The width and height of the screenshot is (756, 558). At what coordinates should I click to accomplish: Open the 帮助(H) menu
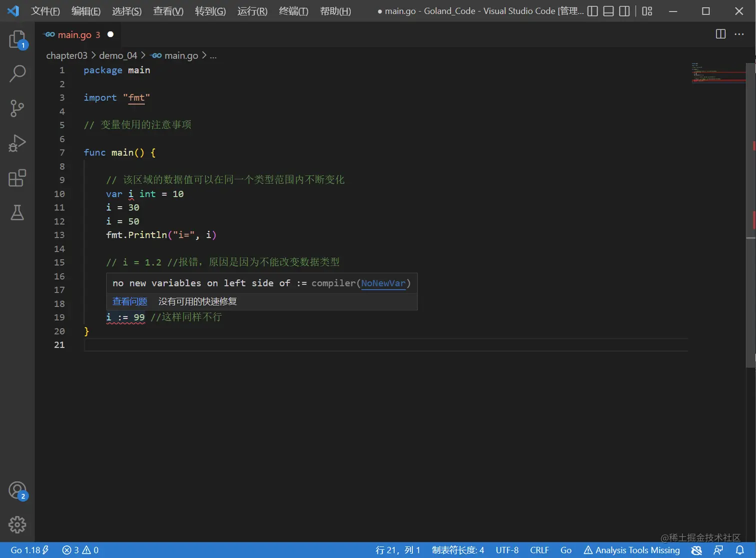[335, 11]
